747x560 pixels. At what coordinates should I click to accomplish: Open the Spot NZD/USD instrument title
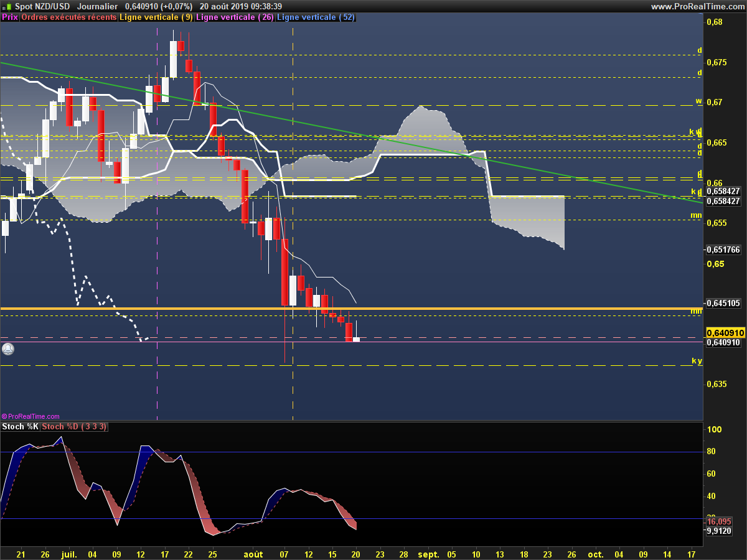(41, 6)
